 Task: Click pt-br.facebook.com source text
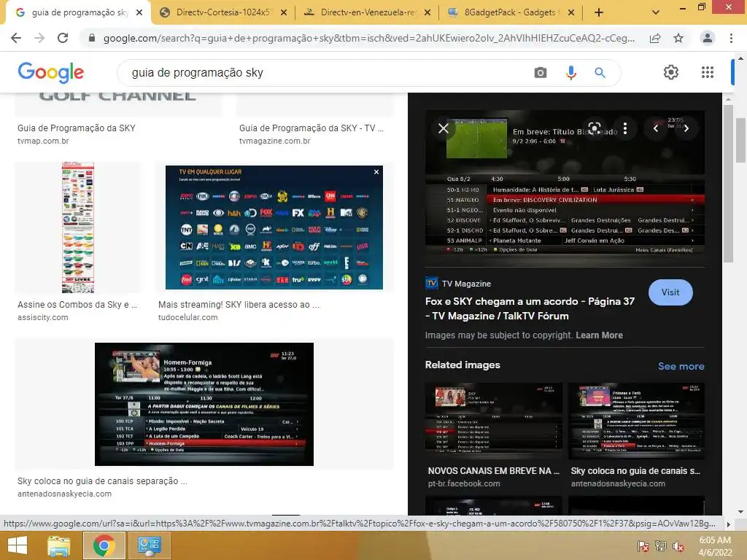(x=463, y=483)
